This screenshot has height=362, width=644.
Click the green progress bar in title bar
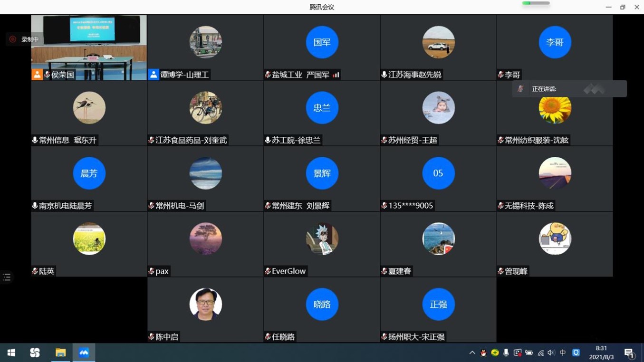point(536,3)
